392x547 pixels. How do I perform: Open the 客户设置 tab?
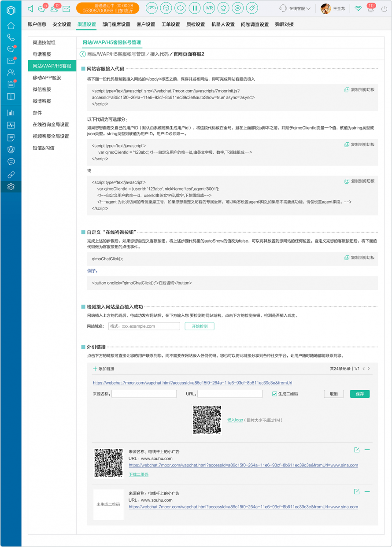coord(146,25)
